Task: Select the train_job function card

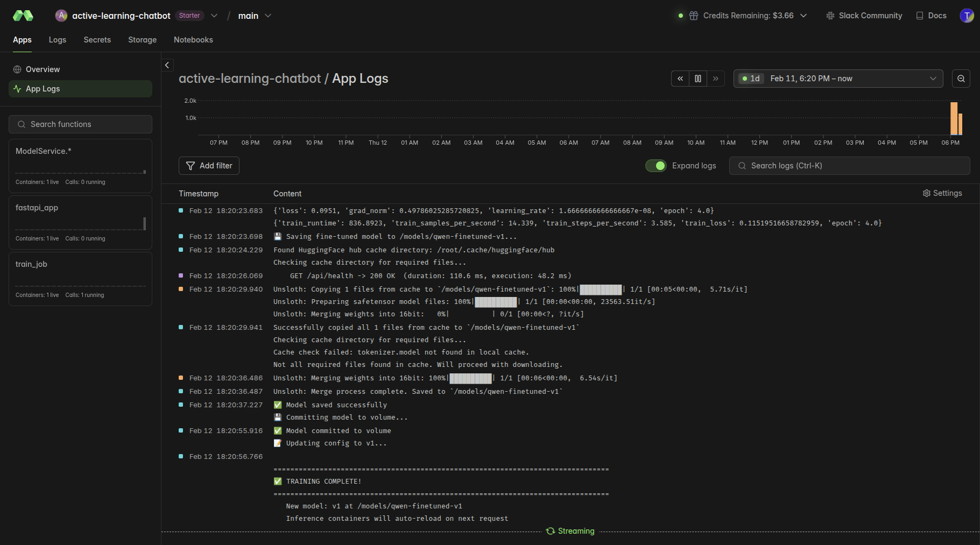Action: pyautogui.click(x=80, y=279)
